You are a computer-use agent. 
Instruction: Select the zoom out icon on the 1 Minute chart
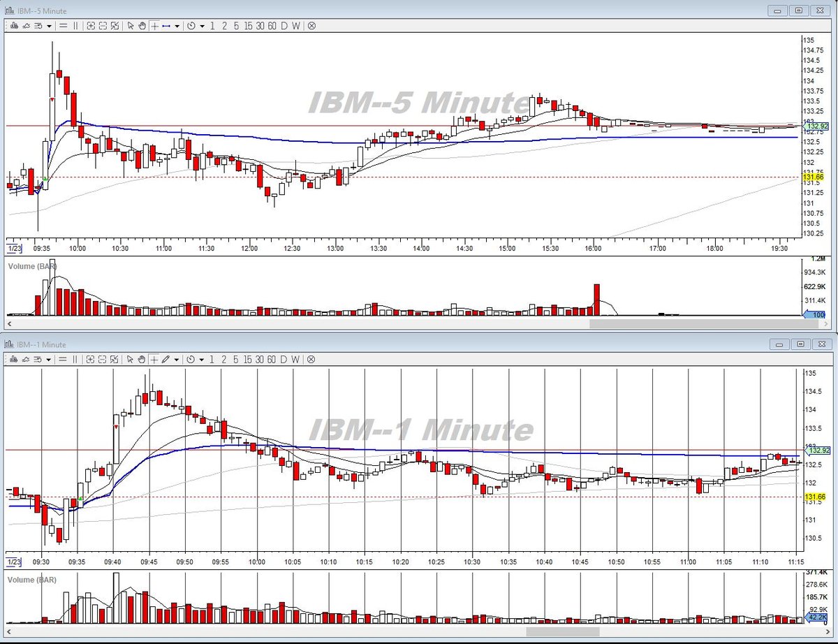click(103, 360)
